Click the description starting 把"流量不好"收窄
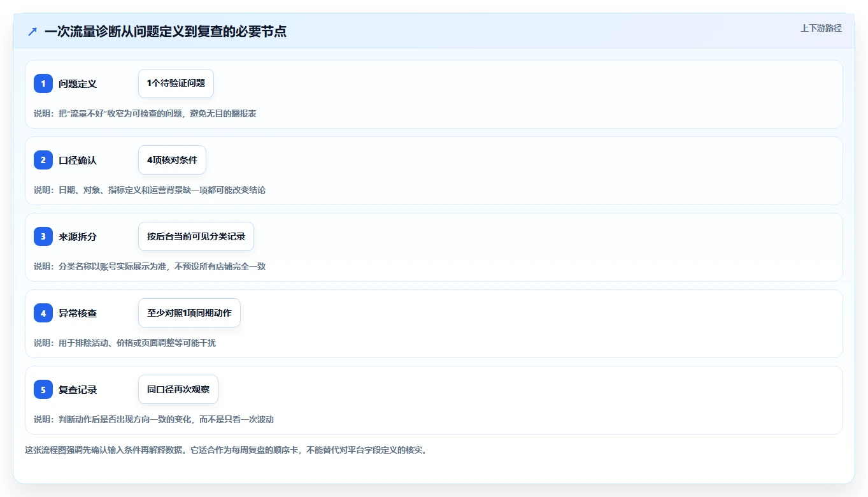 [x=145, y=113]
